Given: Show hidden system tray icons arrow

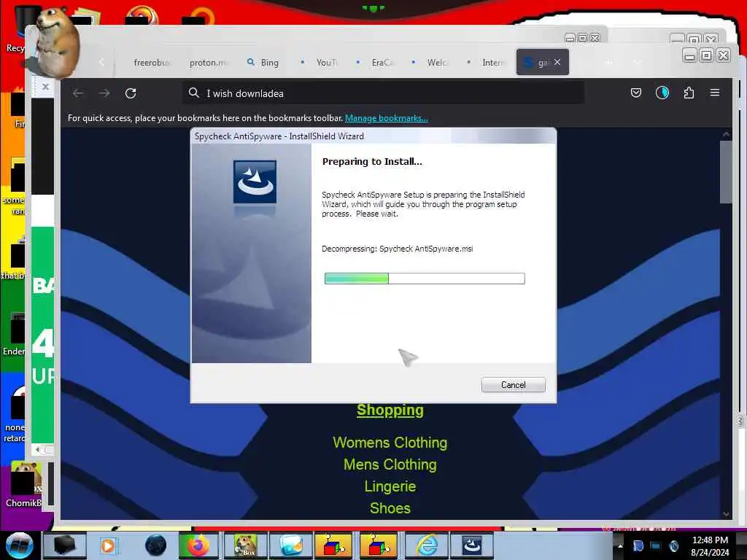Looking at the screenshot, I should [620, 545].
